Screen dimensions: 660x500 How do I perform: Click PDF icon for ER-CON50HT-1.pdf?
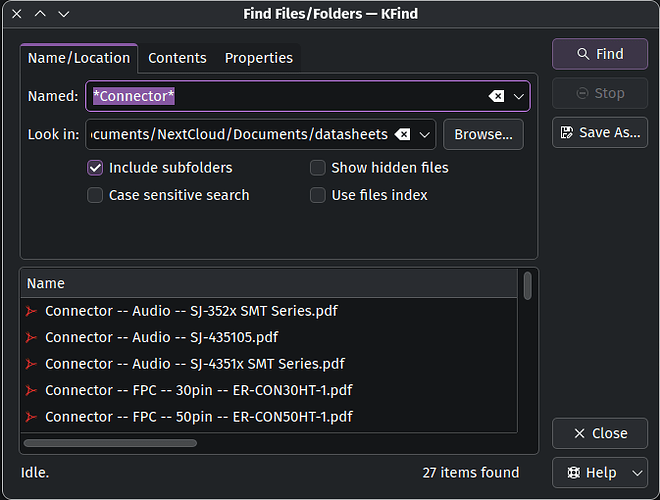(x=32, y=417)
